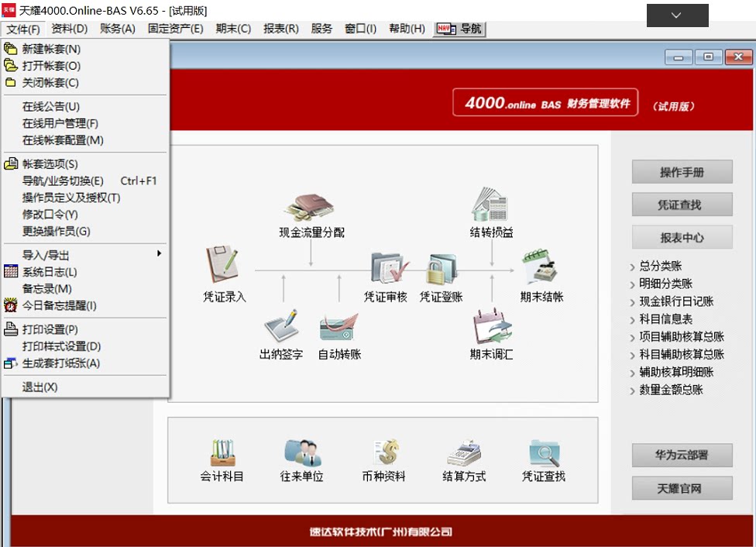The width and height of the screenshot is (756, 547).
Task: Open the 往来单位 people icon
Action: tap(301, 452)
